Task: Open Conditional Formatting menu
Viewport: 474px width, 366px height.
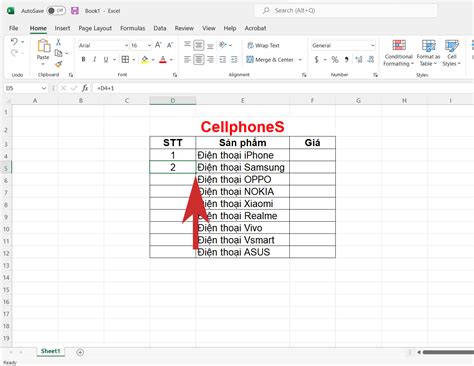Action: point(398,53)
